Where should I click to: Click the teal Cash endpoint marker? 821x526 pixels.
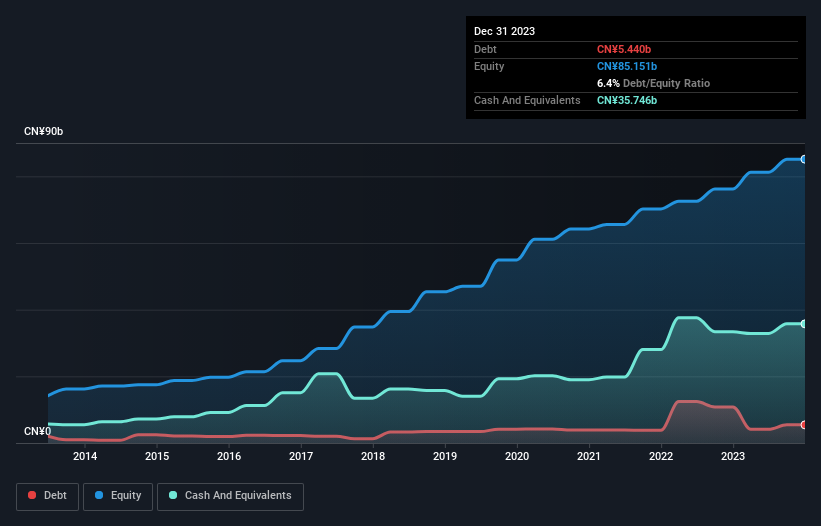coord(804,324)
